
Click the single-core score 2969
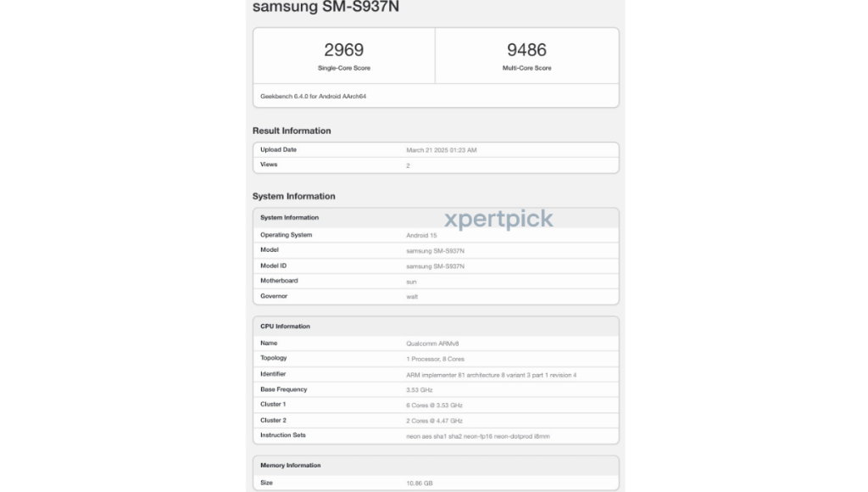[x=343, y=50]
